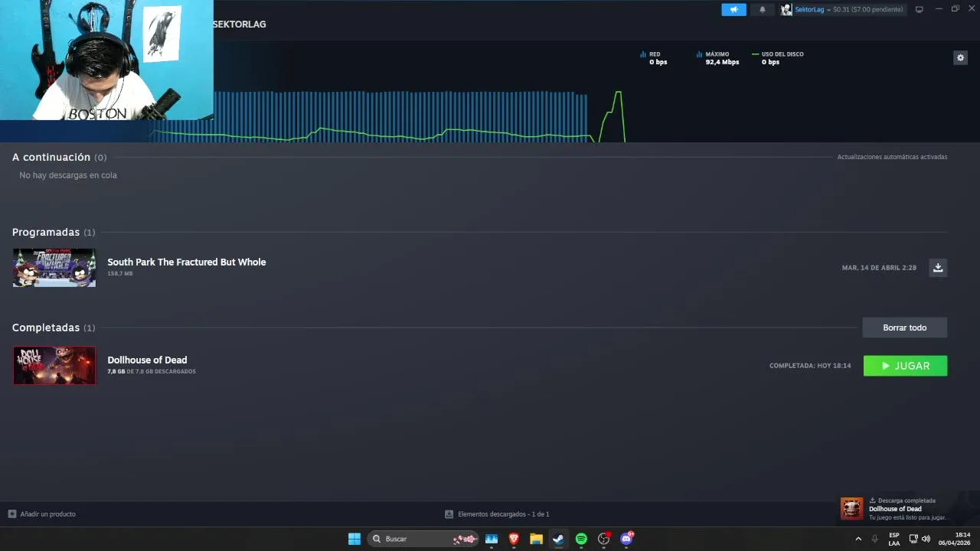Click Añadir un producto
The width and height of the screenshot is (980, 551).
click(47, 514)
